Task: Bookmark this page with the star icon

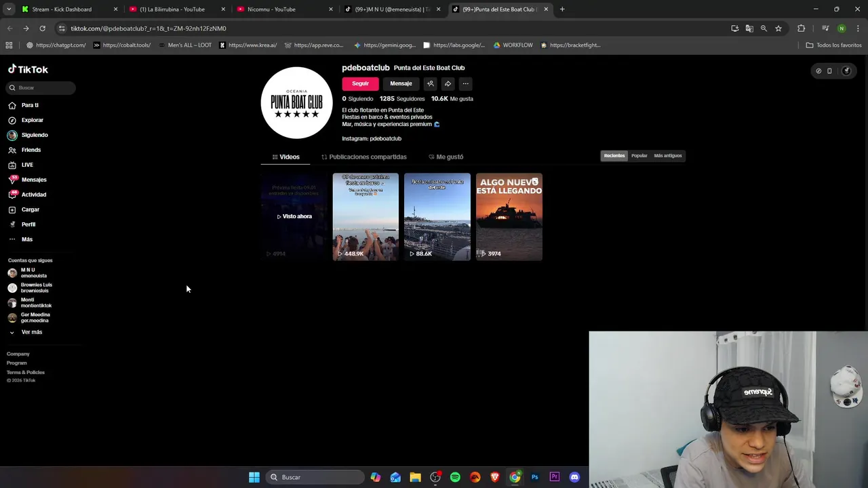Action: coord(778,28)
